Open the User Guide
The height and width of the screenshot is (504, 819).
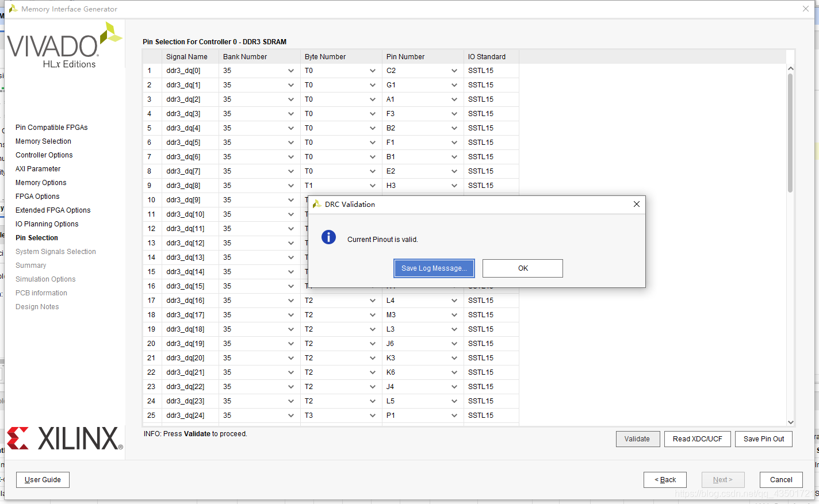coord(43,480)
